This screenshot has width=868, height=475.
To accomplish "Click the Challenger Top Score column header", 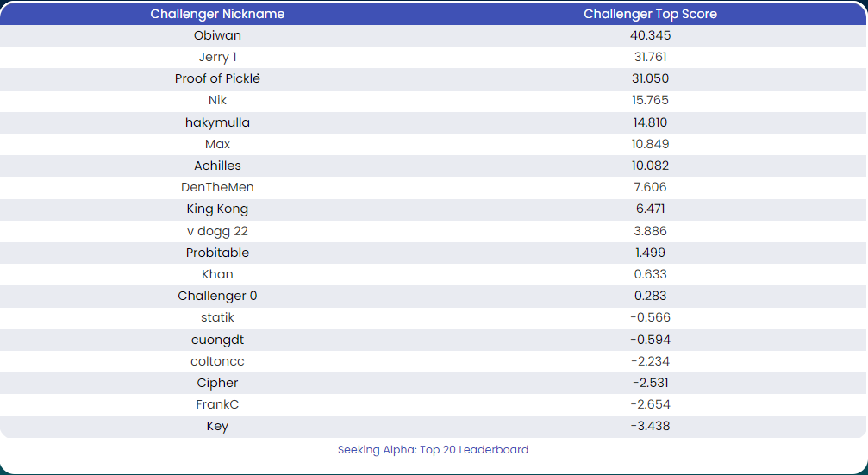I will 651,14.
